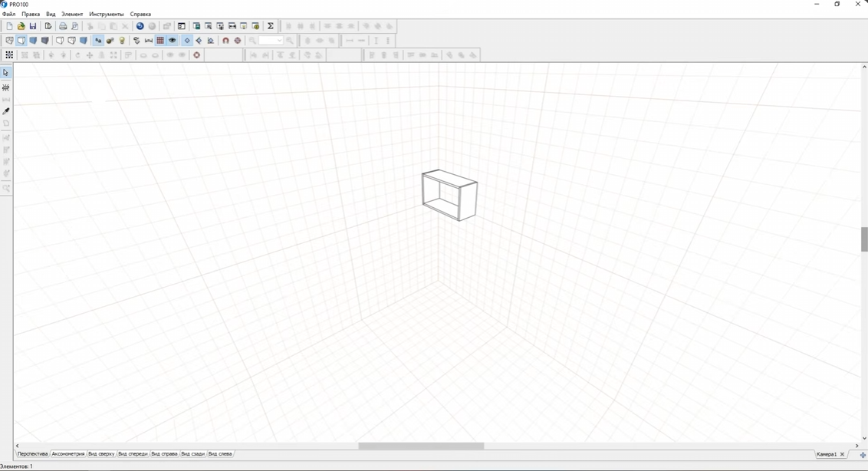Close the Камера1 tab
The width and height of the screenshot is (868, 471).
(x=842, y=454)
